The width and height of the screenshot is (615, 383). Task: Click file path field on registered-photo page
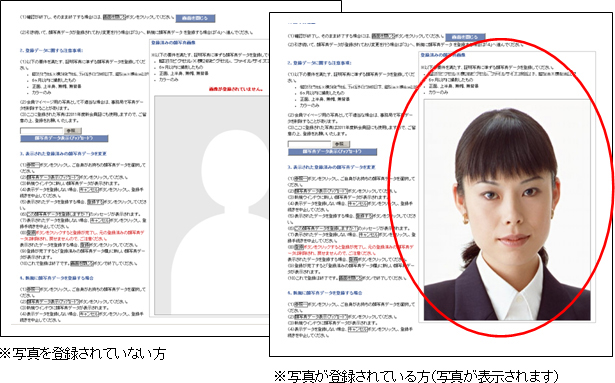309,144
